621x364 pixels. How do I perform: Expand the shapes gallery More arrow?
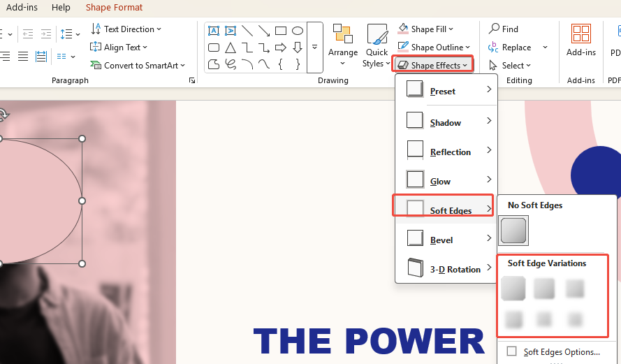315,47
